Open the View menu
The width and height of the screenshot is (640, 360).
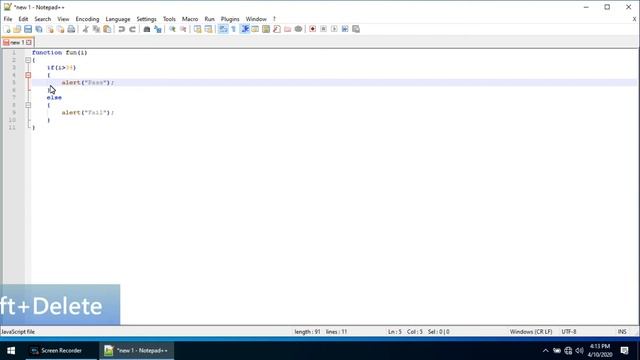(x=63, y=19)
